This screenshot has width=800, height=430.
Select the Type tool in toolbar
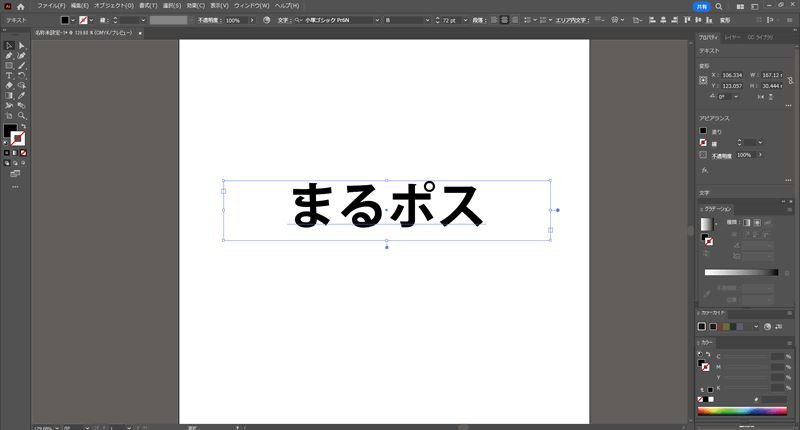point(8,75)
